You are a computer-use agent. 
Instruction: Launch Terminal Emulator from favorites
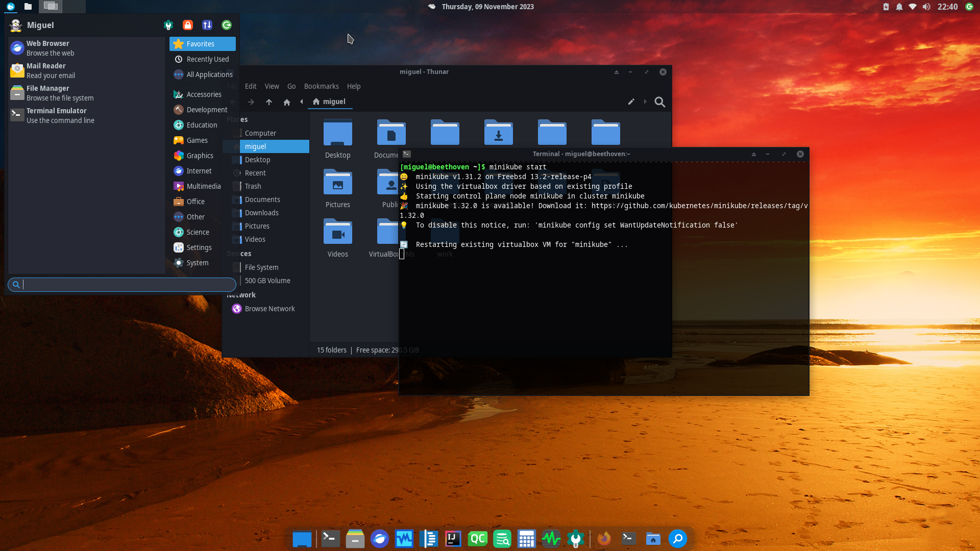pyautogui.click(x=86, y=115)
